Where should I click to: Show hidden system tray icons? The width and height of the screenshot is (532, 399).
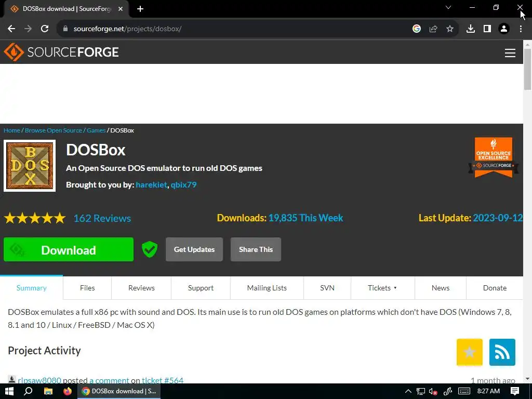tap(408, 391)
